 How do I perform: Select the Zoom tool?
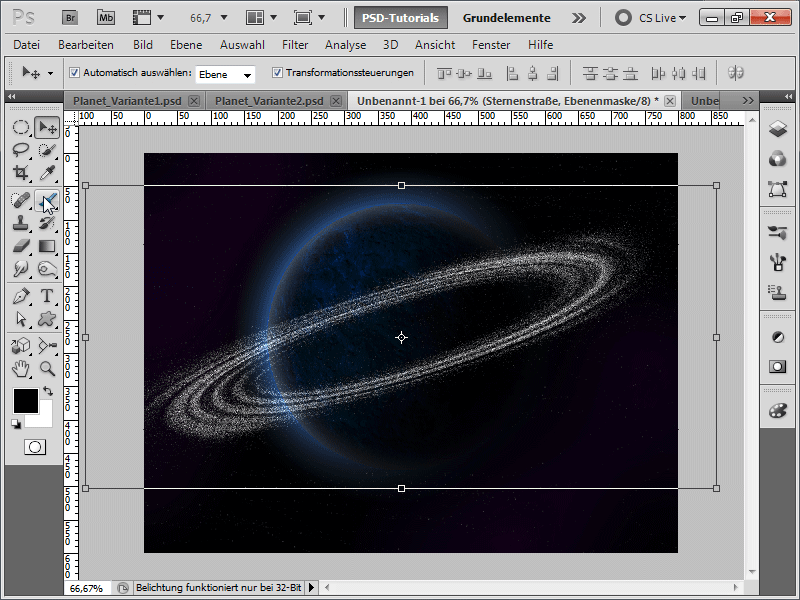point(47,368)
